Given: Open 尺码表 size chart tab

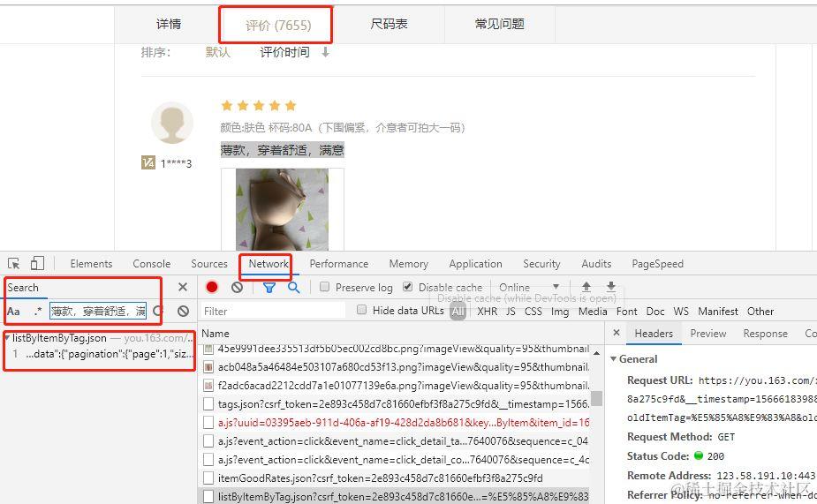Looking at the screenshot, I should 389,24.
